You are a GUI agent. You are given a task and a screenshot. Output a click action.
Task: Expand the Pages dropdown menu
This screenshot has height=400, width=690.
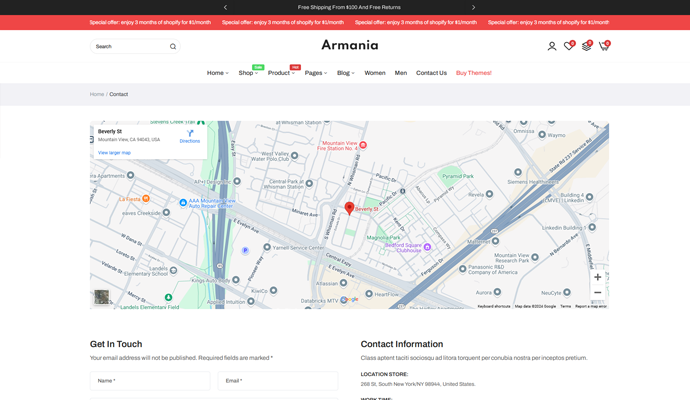coord(315,73)
